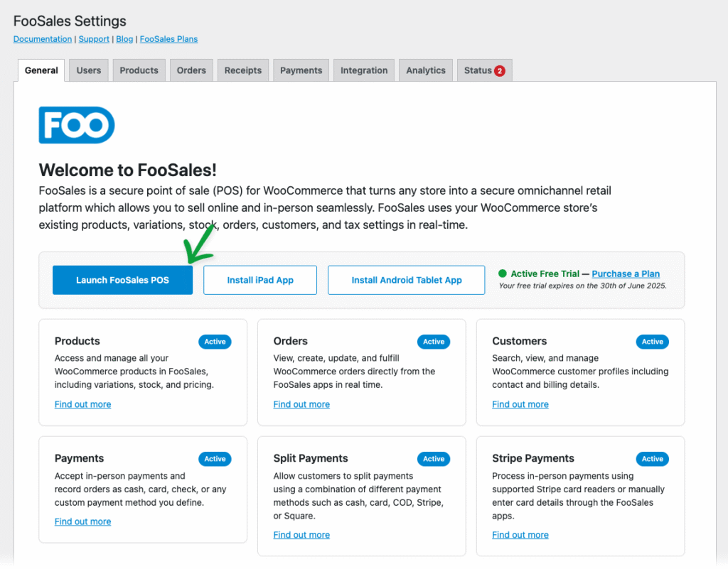Click the green Active Free Trial indicator dot
The image size is (728, 569).
(503, 273)
